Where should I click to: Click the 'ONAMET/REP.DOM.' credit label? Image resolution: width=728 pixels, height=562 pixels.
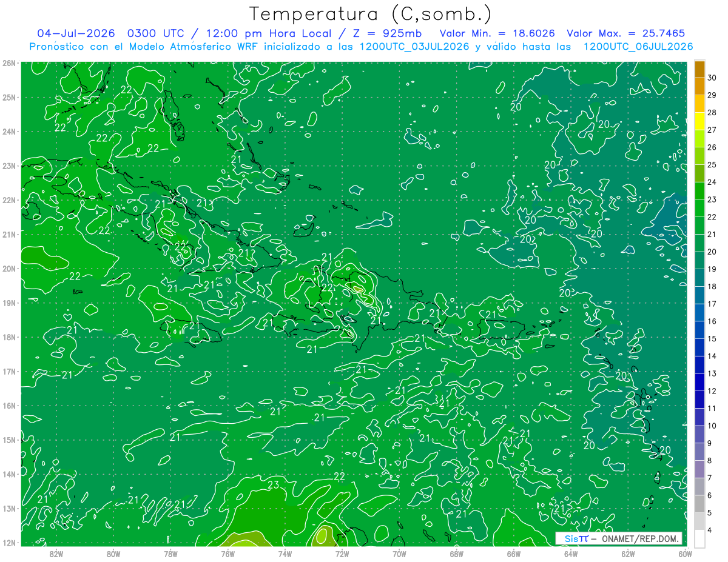pyautogui.click(x=640, y=539)
